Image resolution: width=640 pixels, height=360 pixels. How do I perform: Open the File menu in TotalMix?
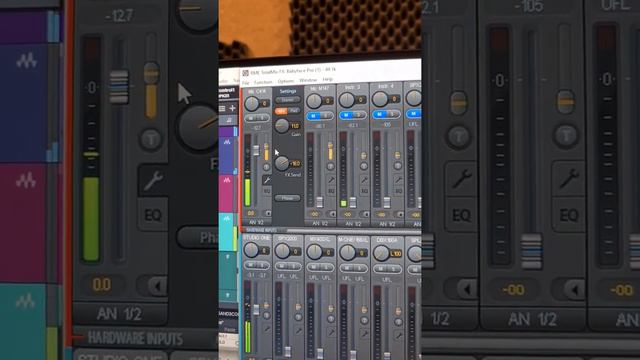coord(245,83)
